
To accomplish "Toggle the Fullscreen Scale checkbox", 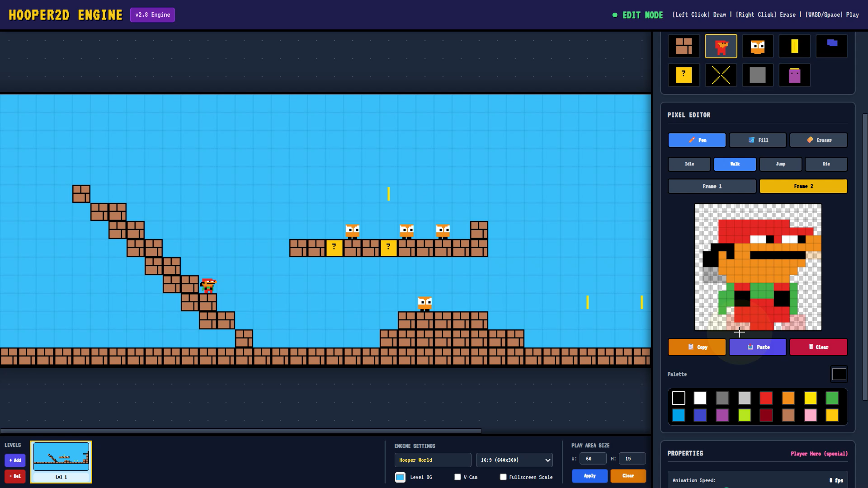I will (503, 477).
